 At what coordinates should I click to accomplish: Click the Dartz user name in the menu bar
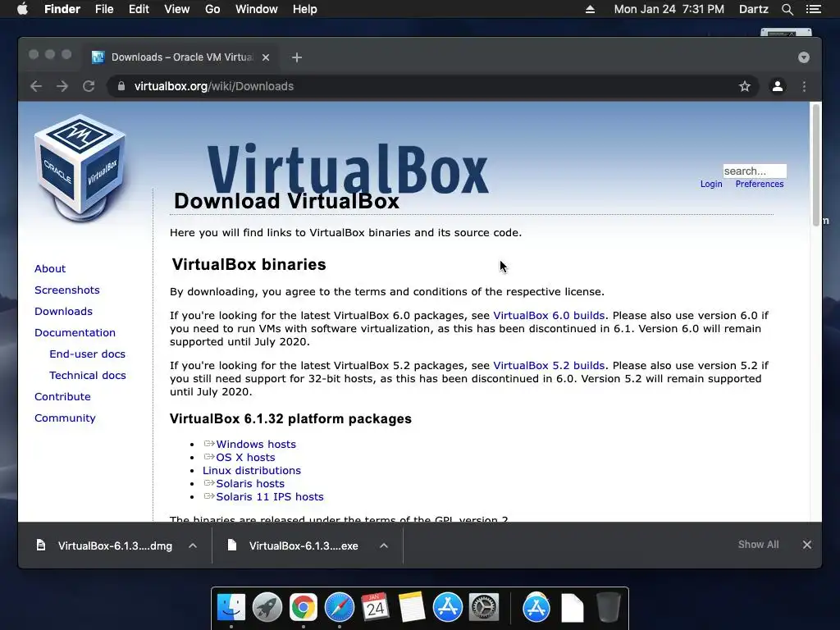[753, 9]
